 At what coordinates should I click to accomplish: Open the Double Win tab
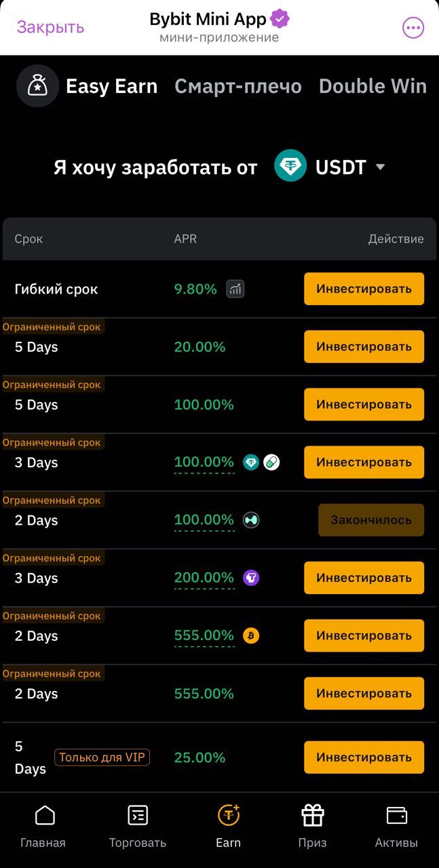tap(373, 86)
